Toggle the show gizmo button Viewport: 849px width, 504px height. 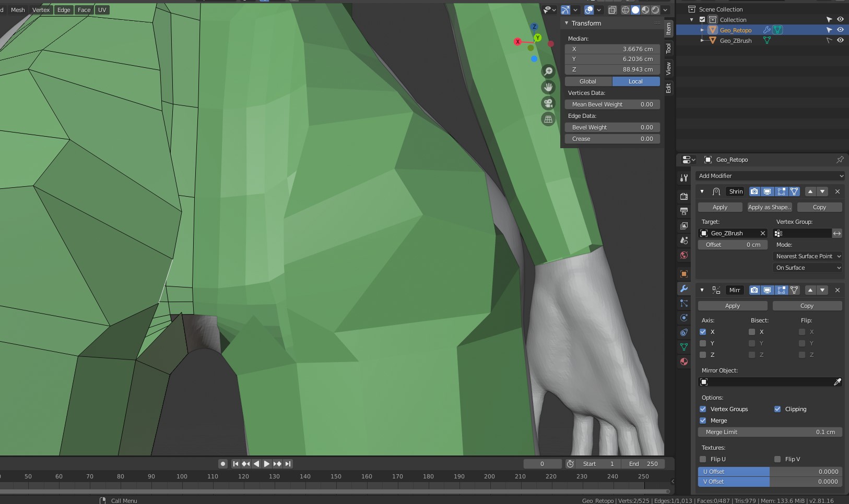(565, 10)
